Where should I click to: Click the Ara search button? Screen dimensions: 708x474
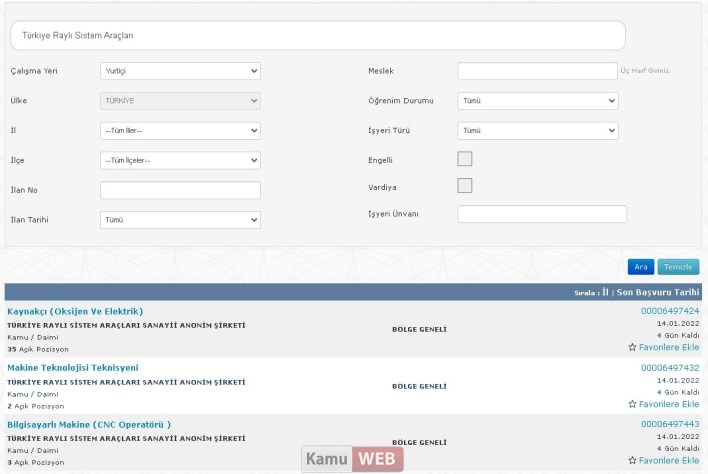tap(641, 267)
